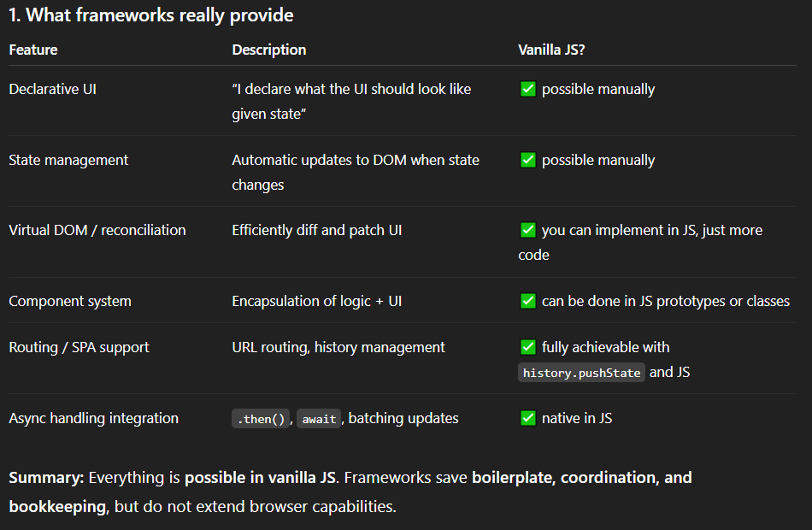
Task: Click the Description column header
Action: [x=268, y=50]
